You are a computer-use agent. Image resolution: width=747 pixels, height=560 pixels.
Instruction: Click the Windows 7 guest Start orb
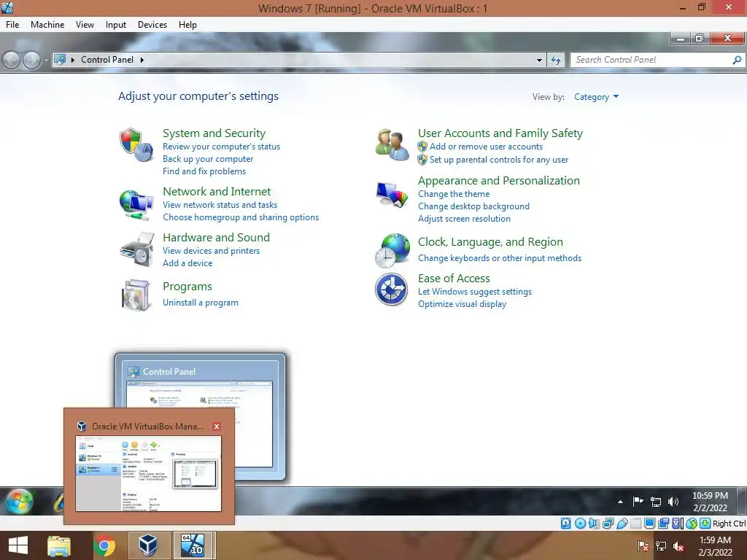pyautogui.click(x=20, y=501)
